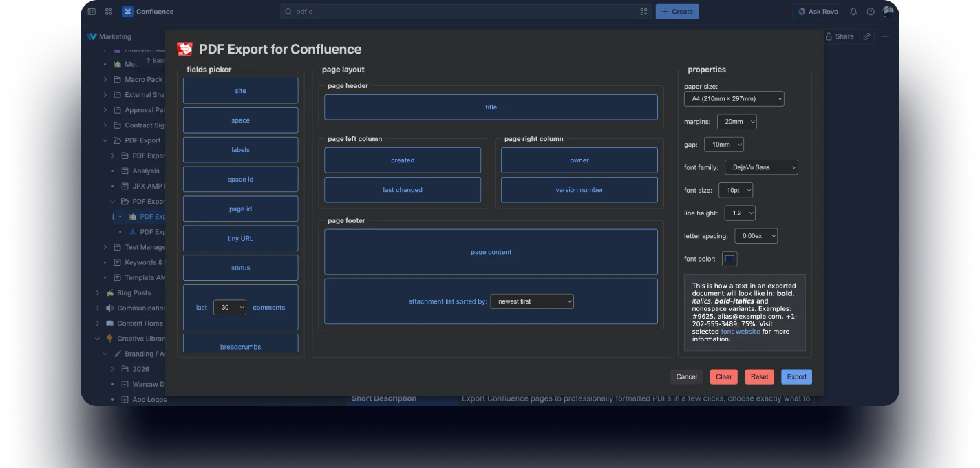980x468 pixels.
Task: Select the last changed block
Action: 403,190
